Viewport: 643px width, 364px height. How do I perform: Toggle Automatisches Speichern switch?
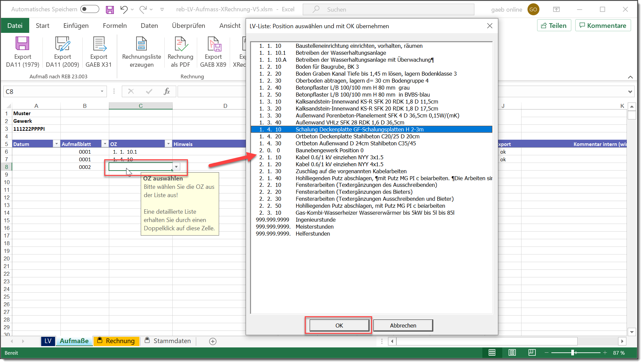click(x=90, y=9)
